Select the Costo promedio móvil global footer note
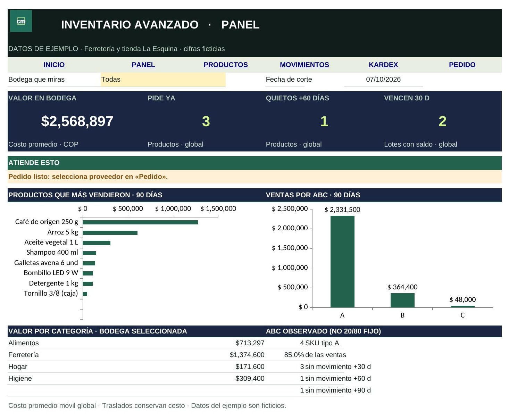Screen dimensions: 509x420 click(147, 406)
